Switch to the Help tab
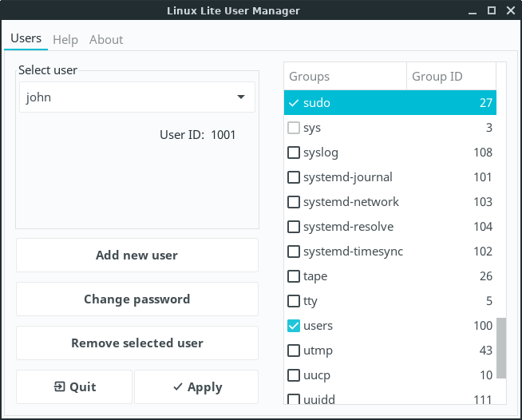Image resolution: width=522 pixels, height=420 pixels. [65, 39]
